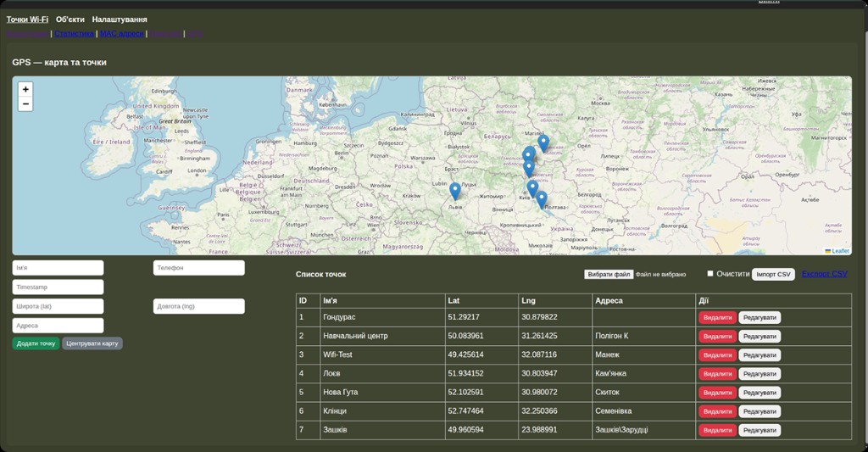Screen dimensions: 868x452
Task: Edit the Клінци point
Action: pos(759,411)
